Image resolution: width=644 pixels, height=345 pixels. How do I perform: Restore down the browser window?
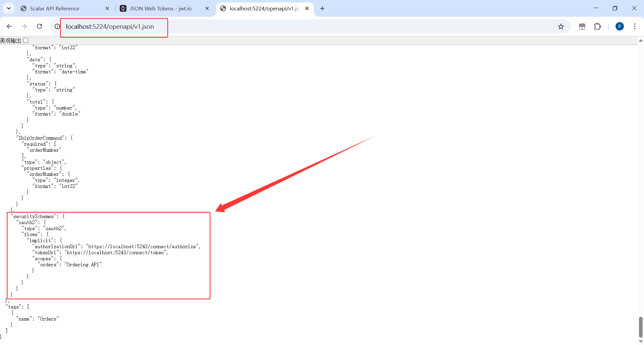click(x=615, y=8)
